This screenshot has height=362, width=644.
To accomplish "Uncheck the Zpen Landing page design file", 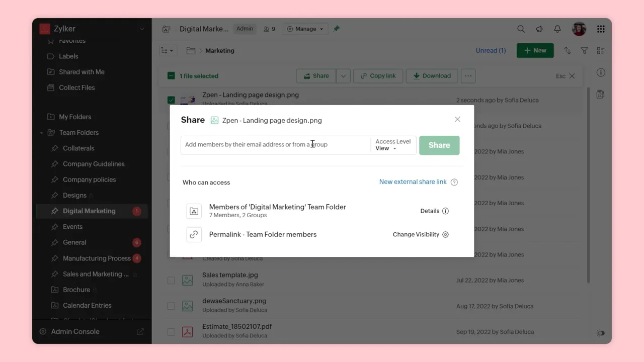I will pos(171,100).
